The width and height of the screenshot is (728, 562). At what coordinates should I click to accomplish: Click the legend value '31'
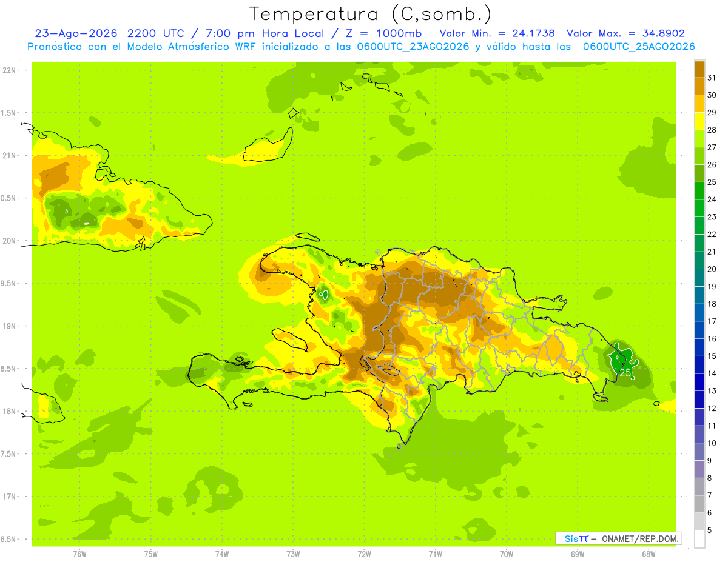pyautogui.click(x=712, y=78)
